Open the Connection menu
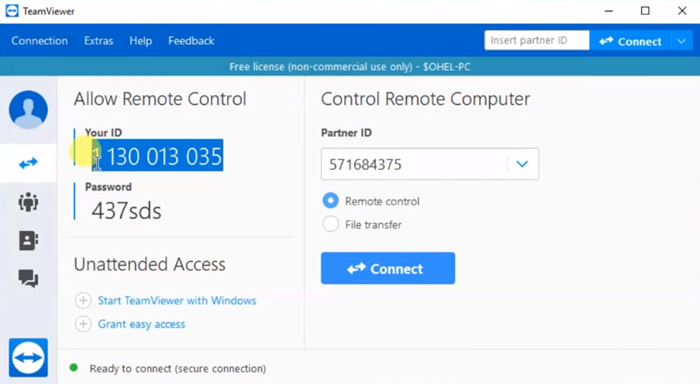The width and height of the screenshot is (700, 384). coord(40,41)
